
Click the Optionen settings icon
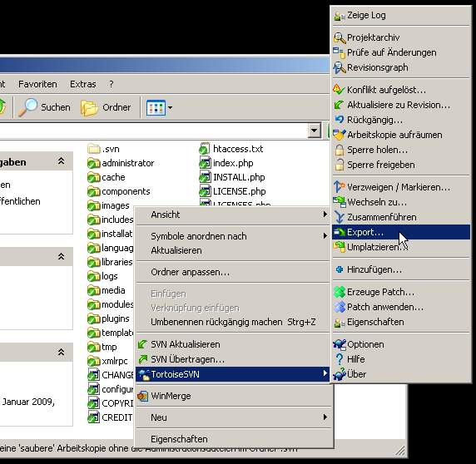tap(340, 344)
